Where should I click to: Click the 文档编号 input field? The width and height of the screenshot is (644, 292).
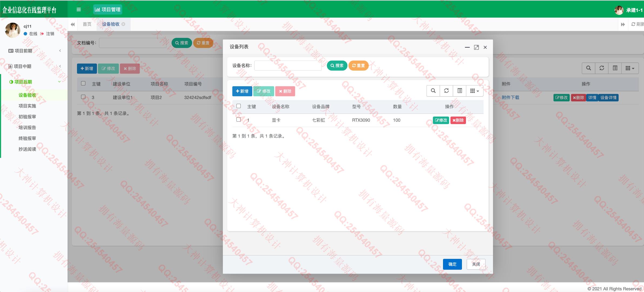tap(133, 43)
